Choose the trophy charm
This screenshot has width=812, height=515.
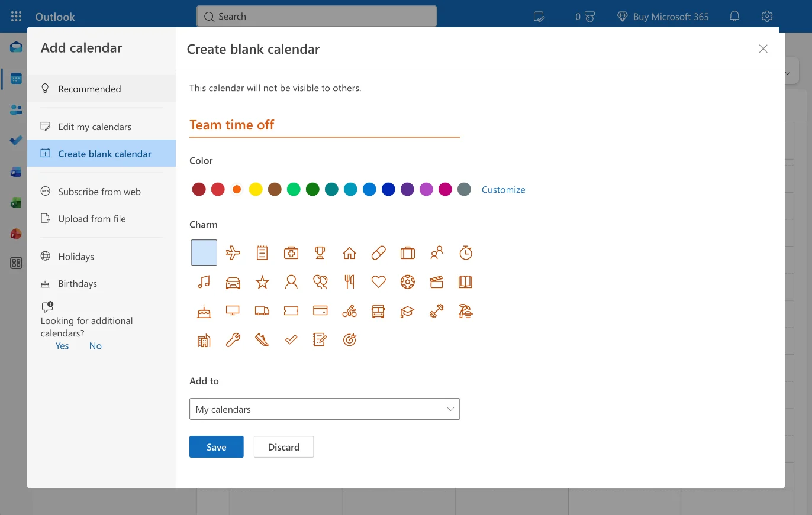pyautogui.click(x=320, y=253)
